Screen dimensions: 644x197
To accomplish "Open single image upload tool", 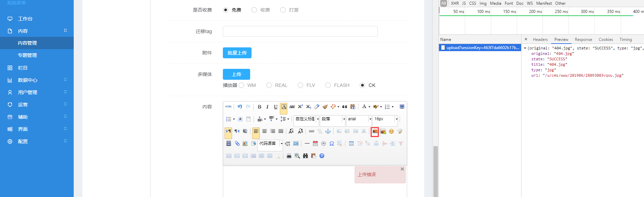I will [375, 132].
